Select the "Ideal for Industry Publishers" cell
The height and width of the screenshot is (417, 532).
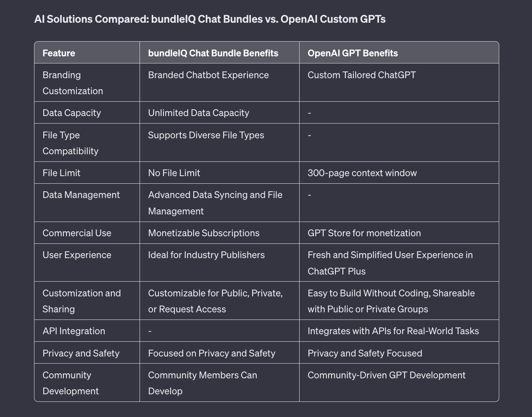pyautogui.click(x=206, y=255)
